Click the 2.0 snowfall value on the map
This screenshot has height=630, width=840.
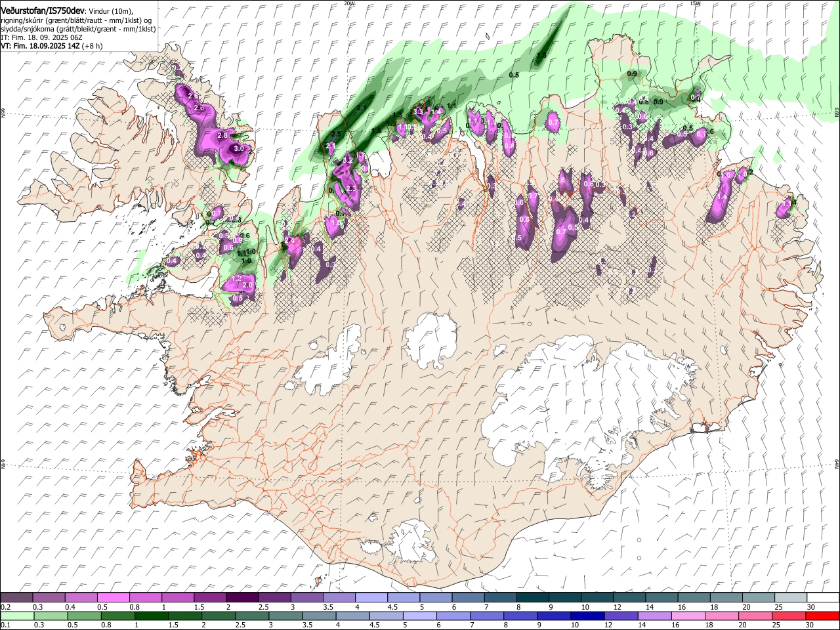pos(248,285)
